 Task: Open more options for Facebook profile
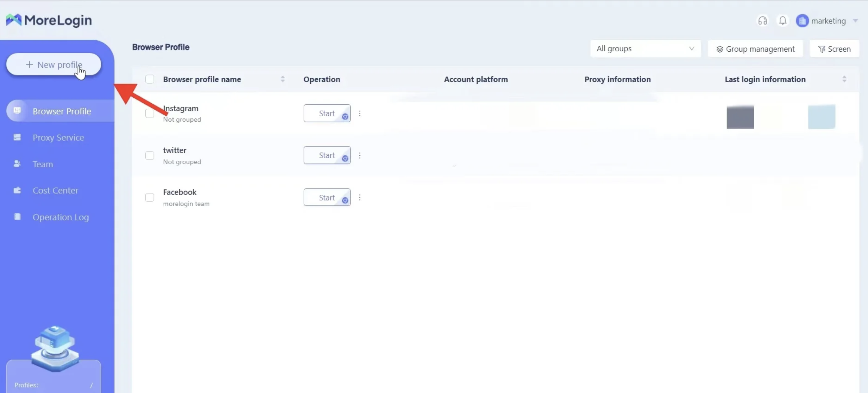point(360,197)
